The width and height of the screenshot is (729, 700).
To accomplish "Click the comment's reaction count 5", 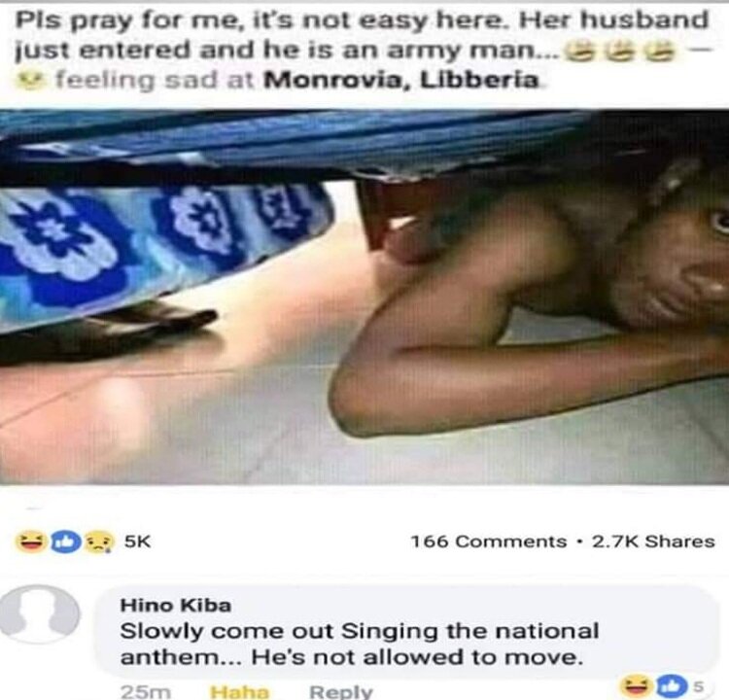I will (x=698, y=686).
